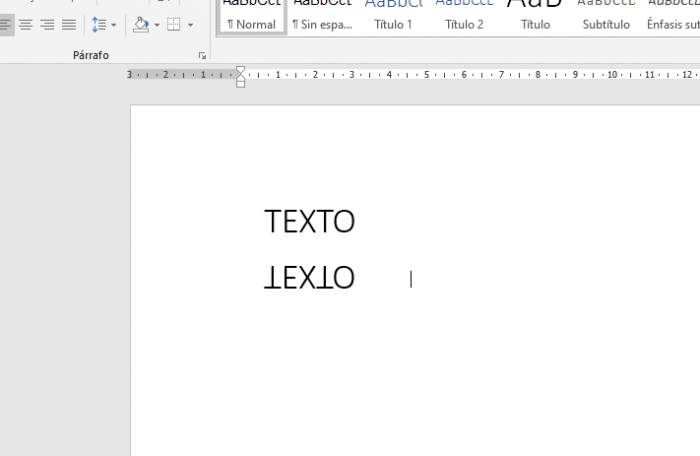Click the first-line indent marker on ruler
Image resolution: width=700 pixels, height=456 pixels.
click(241, 70)
